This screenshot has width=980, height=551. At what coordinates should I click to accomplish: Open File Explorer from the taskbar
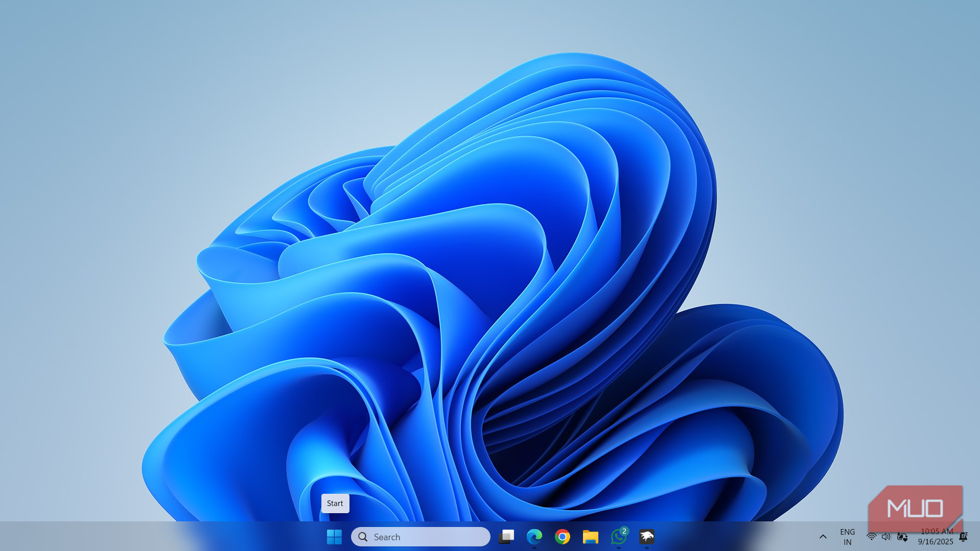591,537
